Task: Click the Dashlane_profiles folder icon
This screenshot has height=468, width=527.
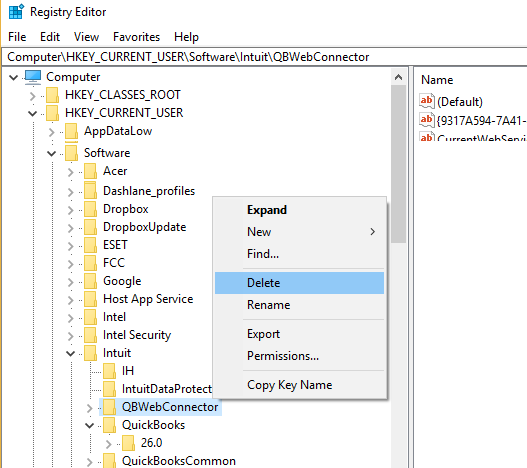Action: pyautogui.click(x=90, y=191)
